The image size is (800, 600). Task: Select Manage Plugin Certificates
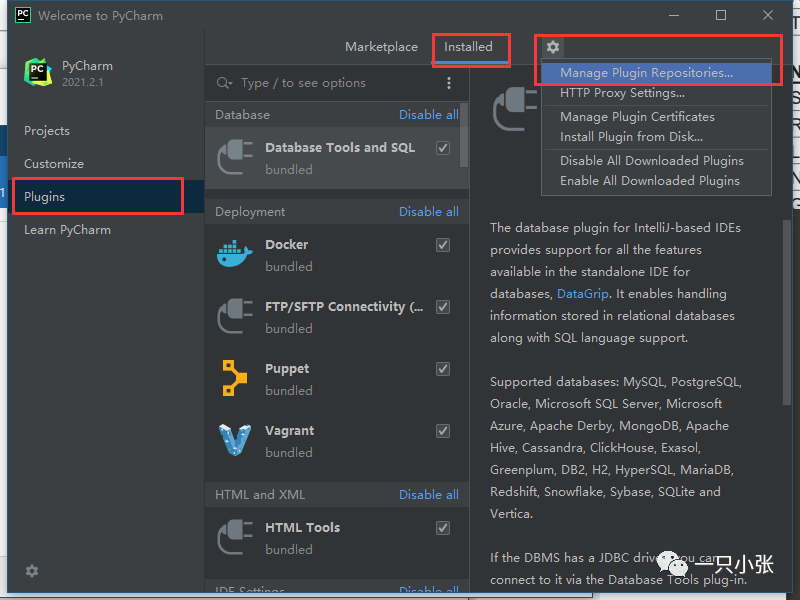(656, 117)
